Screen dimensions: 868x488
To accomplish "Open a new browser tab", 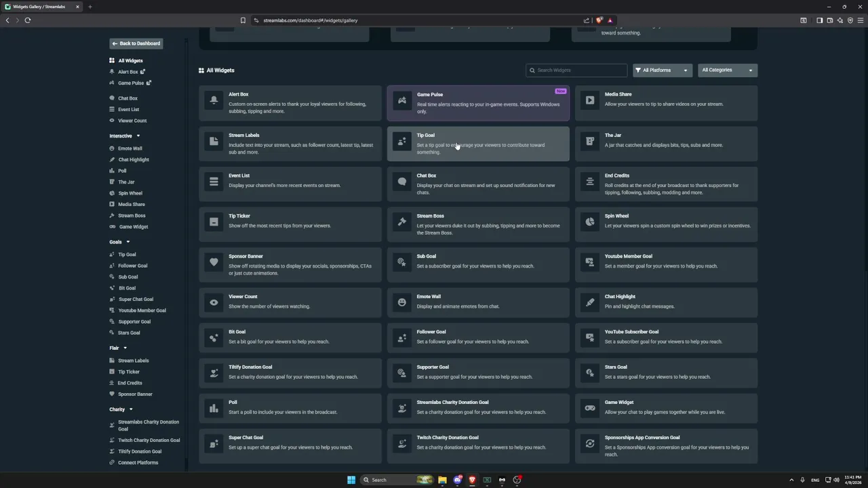I will coord(90,7).
